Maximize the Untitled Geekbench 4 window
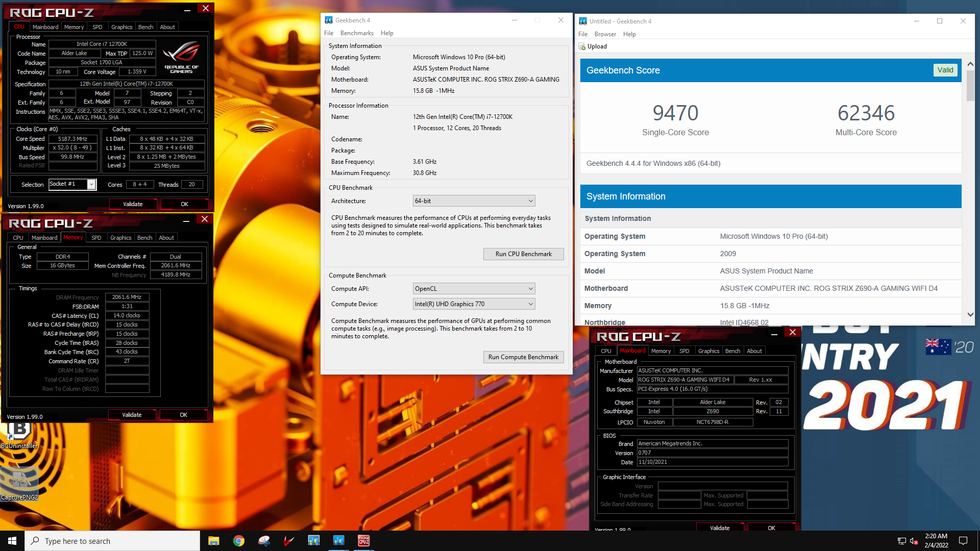 click(x=940, y=21)
